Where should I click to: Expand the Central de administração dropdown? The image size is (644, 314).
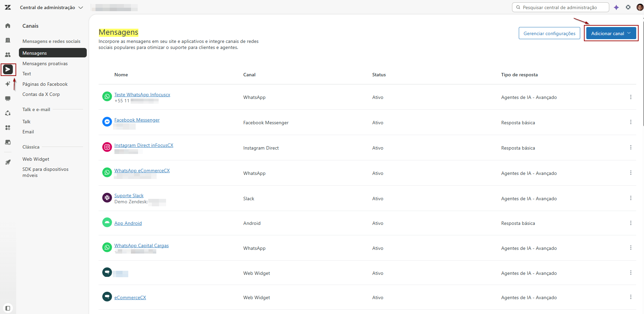click(x=51, y=7)
